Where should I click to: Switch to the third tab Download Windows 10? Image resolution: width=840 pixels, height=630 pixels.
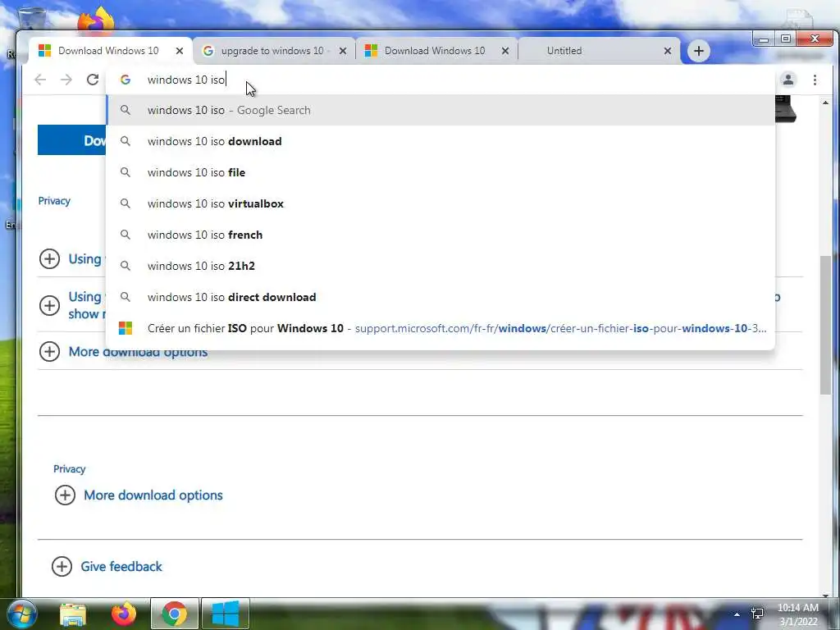(435, 51)
